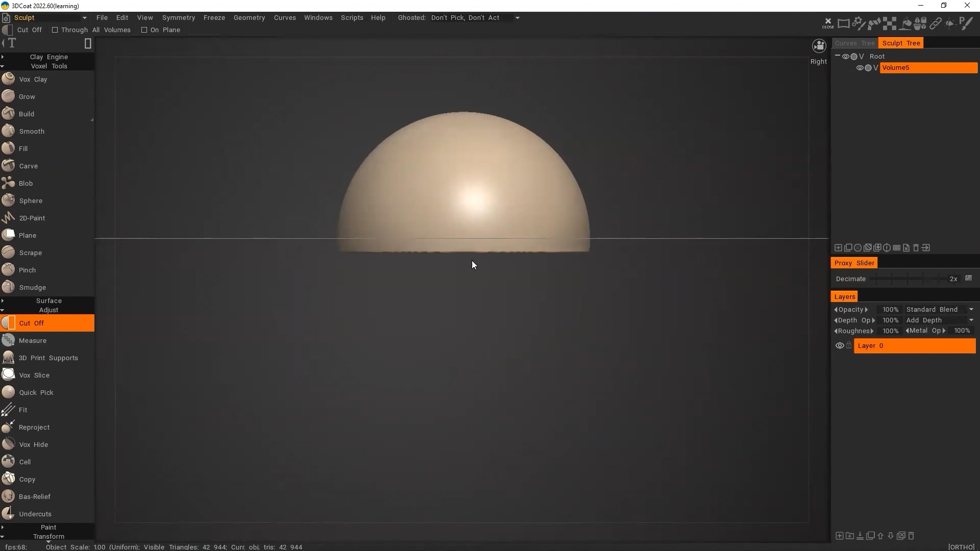Select the Root tree item
This screenshot has height=551, width=980.
coord(877,57)
